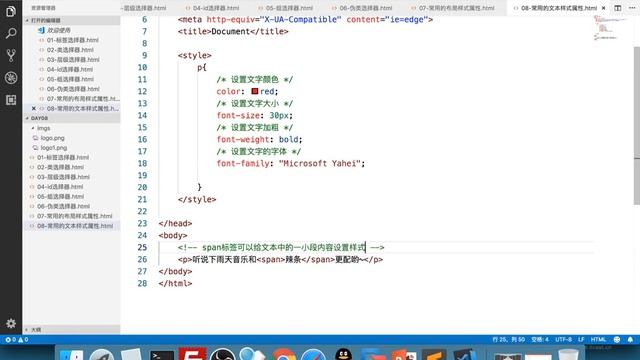Open the Explorer view in activity bar
640x360 pixels.
[x=11, y=11]
